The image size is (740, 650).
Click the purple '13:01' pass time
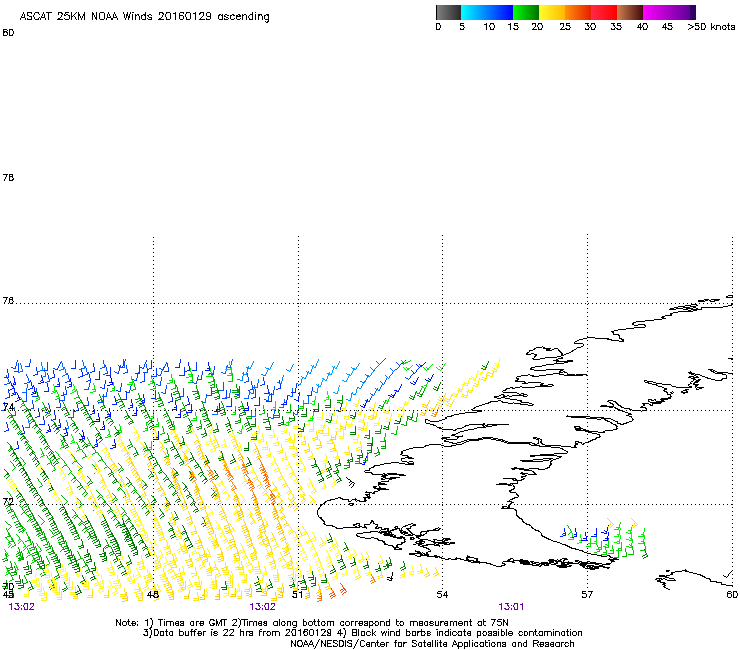[x=511, y=607]
